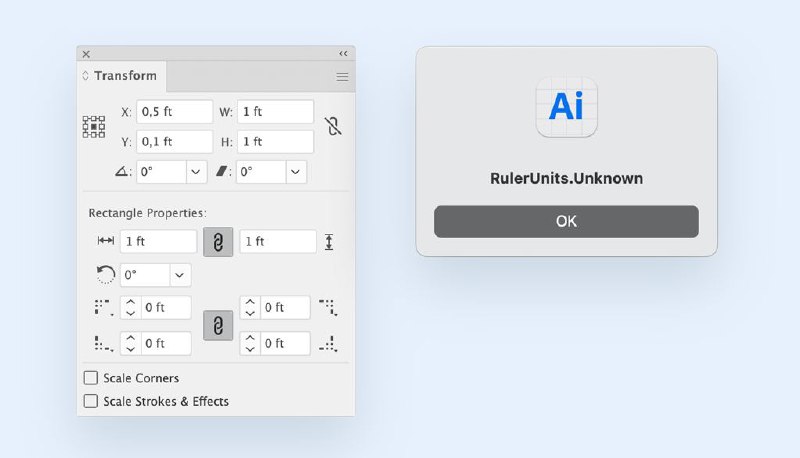Toggle constrain width and height proportions link
Viewport: 800px width, 458px height.
click(x=333, y=126)
